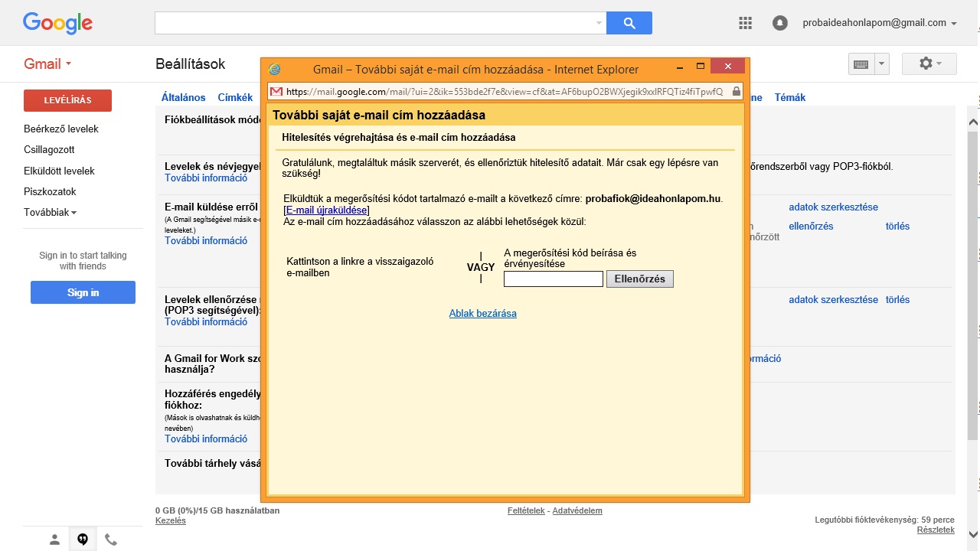Click the Ablak bezárása link
This screenshot has height=551, width=980.
[x=483, y=313]
